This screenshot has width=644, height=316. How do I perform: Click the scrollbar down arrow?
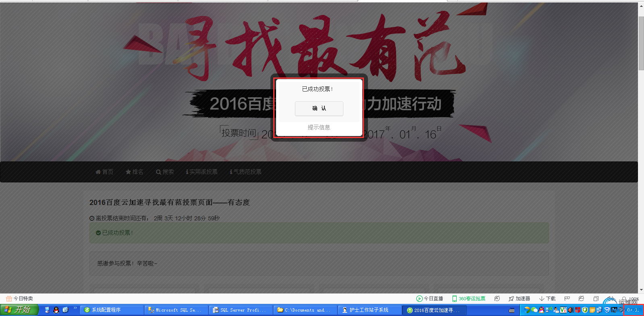(641, 290)
